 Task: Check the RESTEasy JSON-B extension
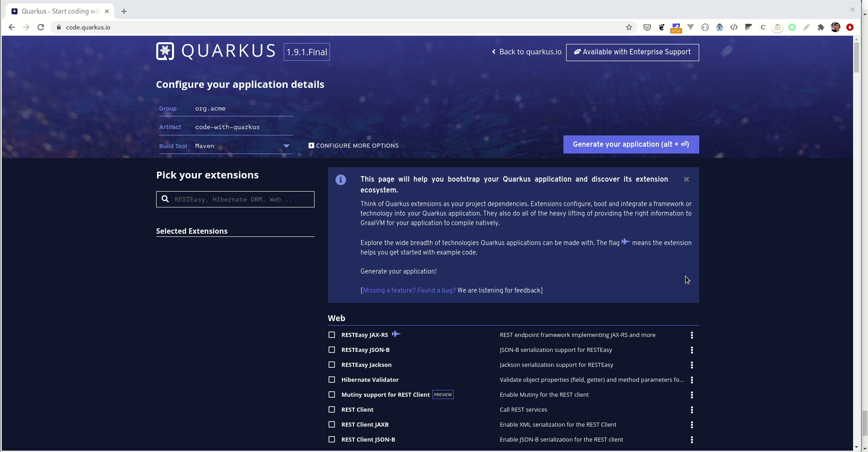point(332,350)
